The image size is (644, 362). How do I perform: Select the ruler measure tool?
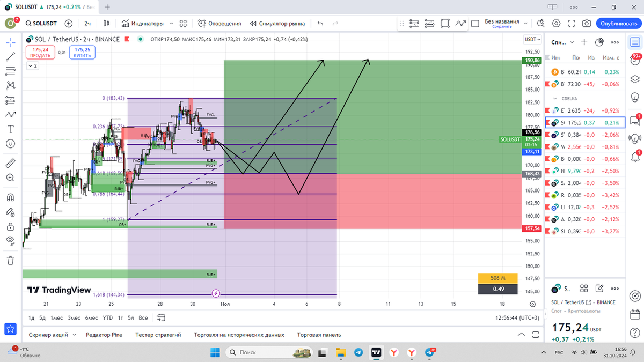(x=10, y=163)
